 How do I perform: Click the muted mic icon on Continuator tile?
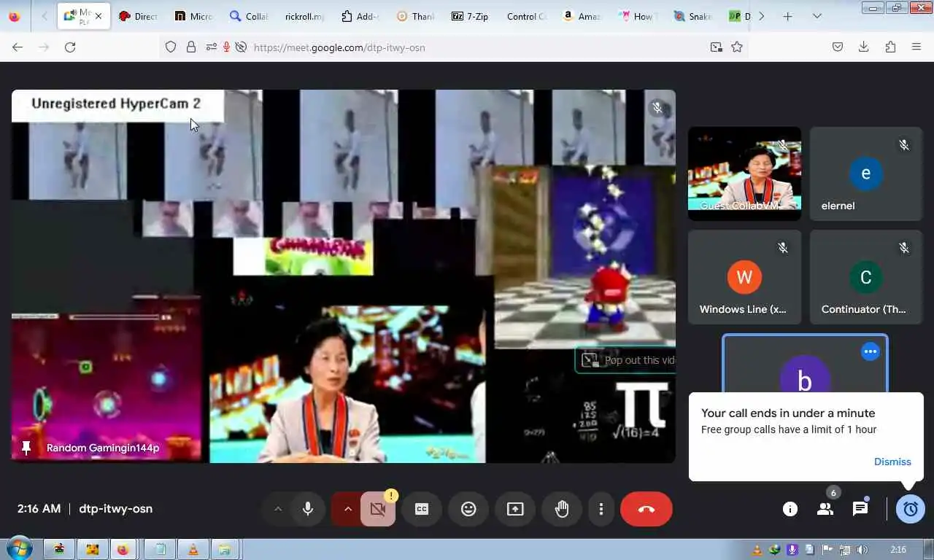(904, 249)
